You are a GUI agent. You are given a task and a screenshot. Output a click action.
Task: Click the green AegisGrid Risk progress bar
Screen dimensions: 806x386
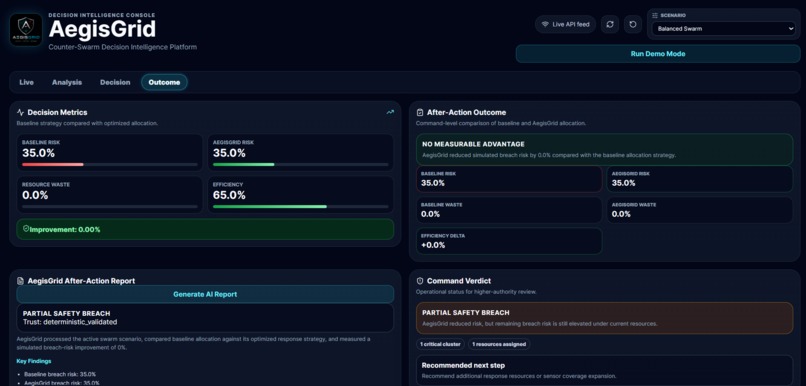click(x=300, y=164)
